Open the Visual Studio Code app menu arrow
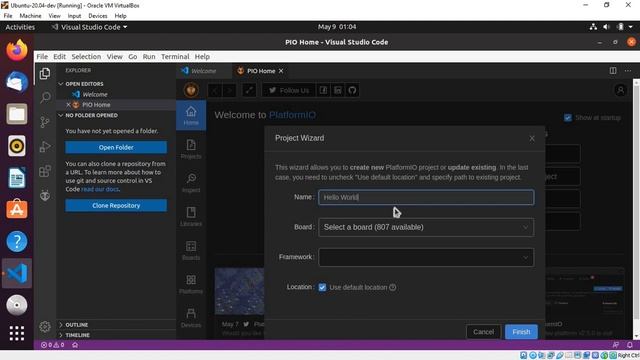 tap(125, 27)
